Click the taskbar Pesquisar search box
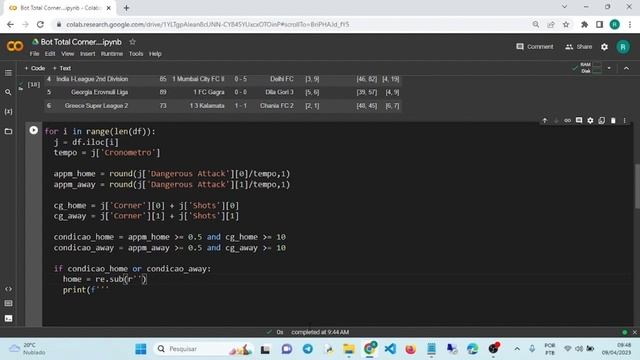 (x=203, y=349)
